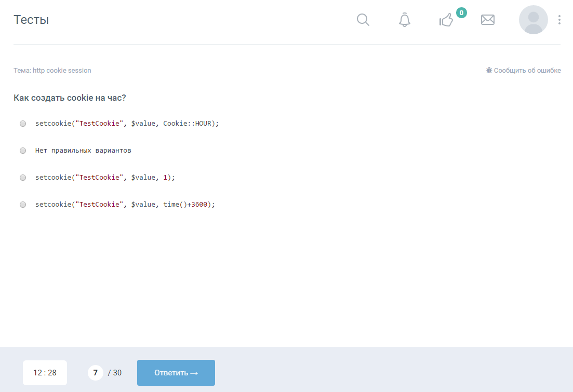Open notifications via the bell icon
Viewport: 573px width, 392px height.
click(x=404, y=20)
